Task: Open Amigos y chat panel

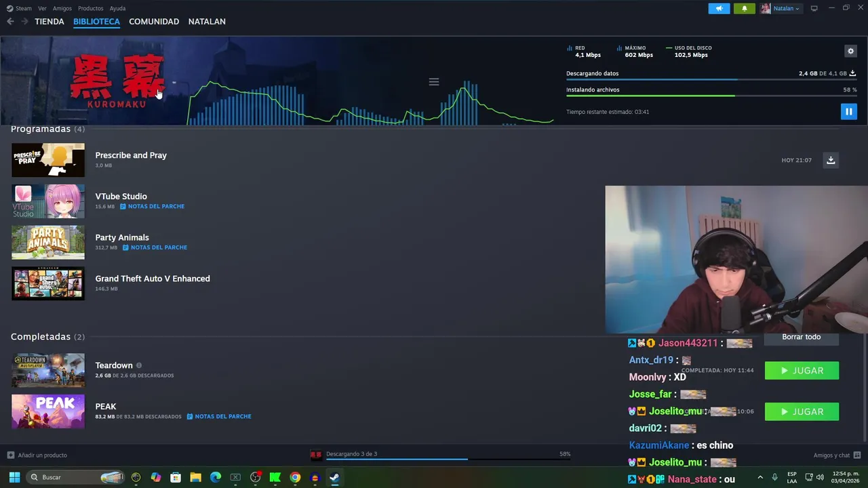Action: click(837, 455)
